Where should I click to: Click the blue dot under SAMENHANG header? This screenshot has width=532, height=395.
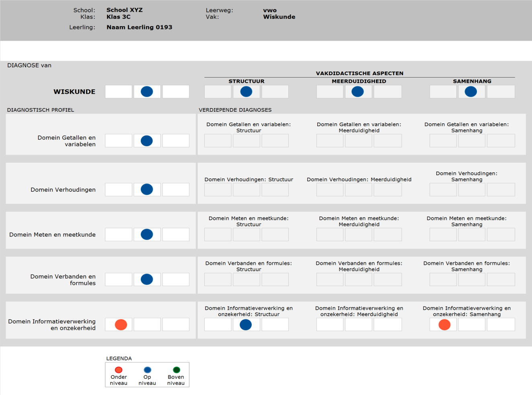point(471,92)
